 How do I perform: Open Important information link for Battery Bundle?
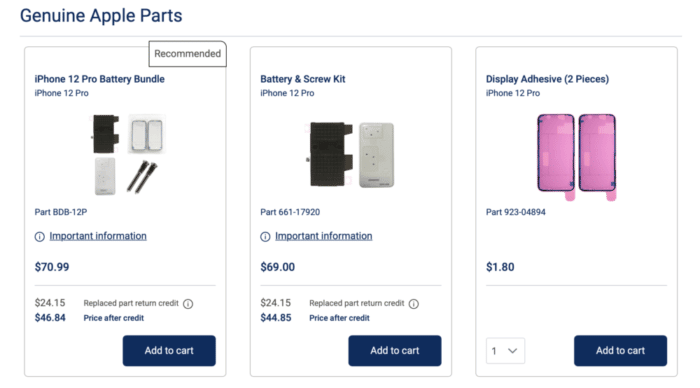(x=98, y=236)
